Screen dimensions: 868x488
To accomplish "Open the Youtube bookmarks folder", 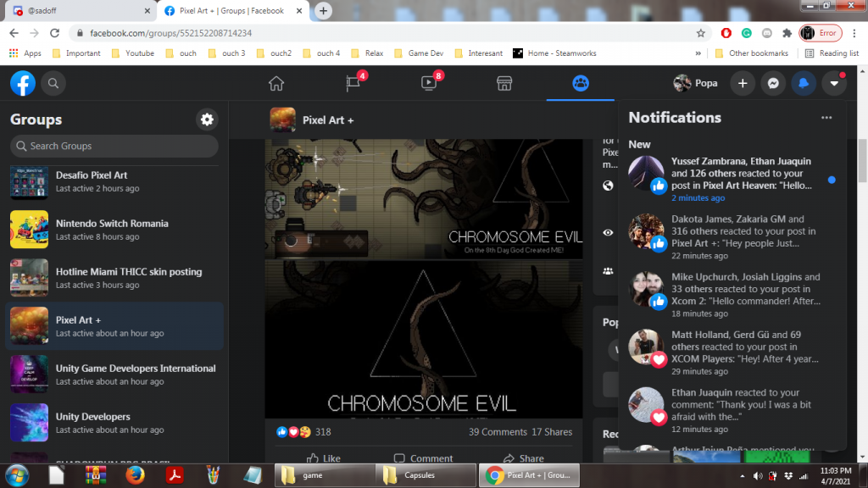I will click(x=133, y=53).
